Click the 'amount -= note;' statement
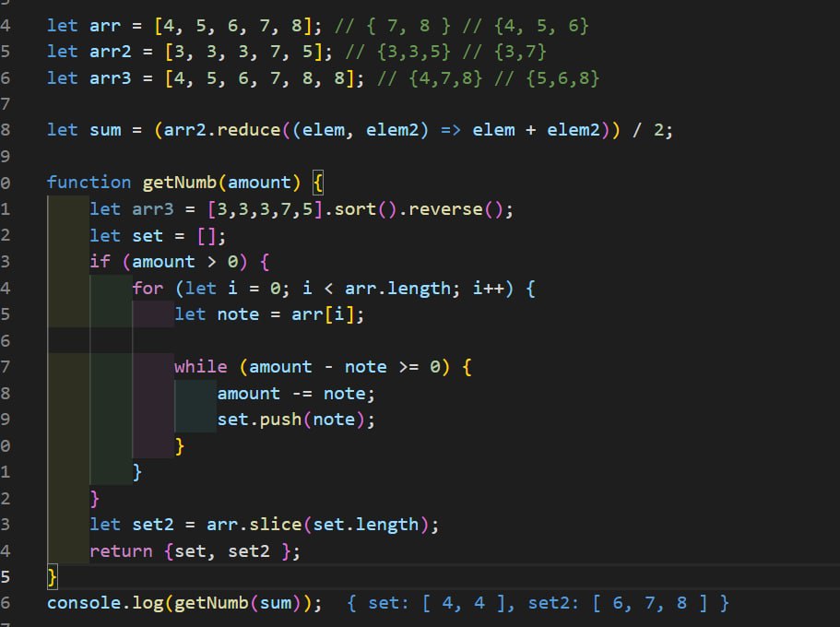Image resolution: width=840 pixels, height=627 pixels. 296,394
